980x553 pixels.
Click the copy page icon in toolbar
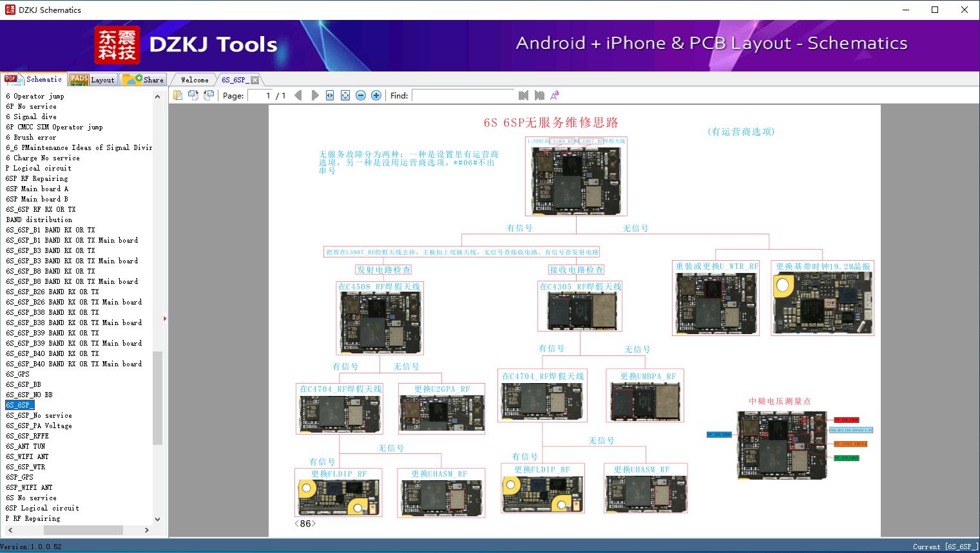(x=178, y=95)
